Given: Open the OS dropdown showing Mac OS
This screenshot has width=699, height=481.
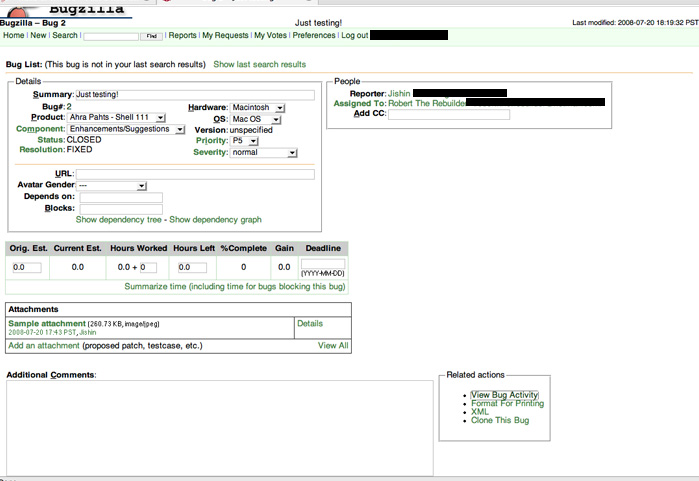Looking at the screenshot, I should click(256, 119).
